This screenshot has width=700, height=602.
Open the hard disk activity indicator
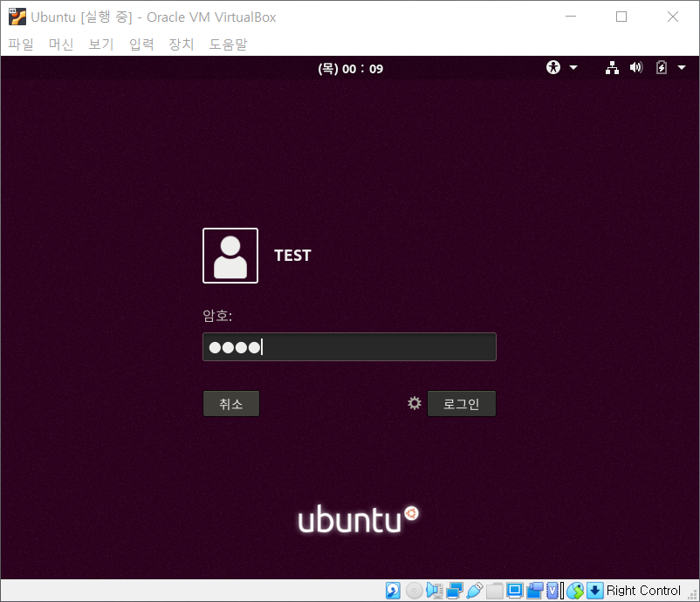point(393,591)
